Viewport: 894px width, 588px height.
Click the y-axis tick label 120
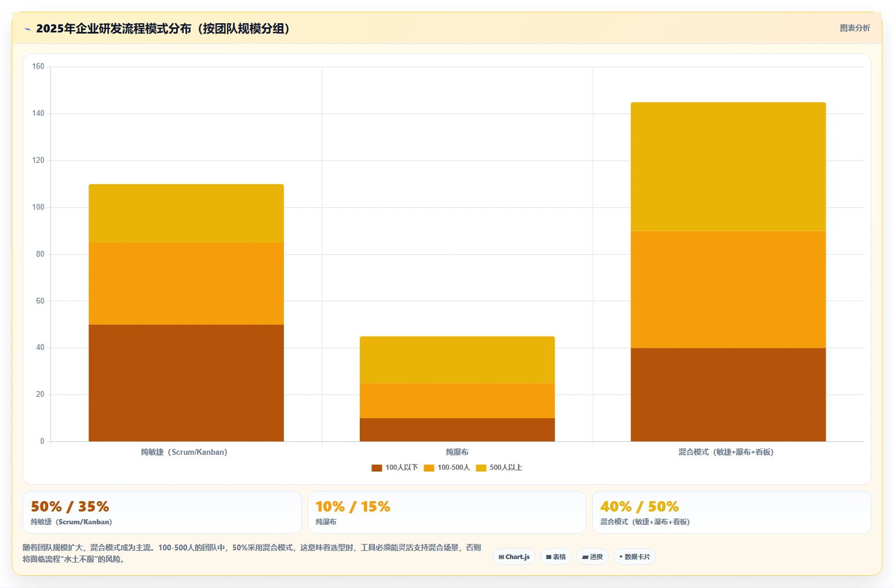tap(38, 160)
